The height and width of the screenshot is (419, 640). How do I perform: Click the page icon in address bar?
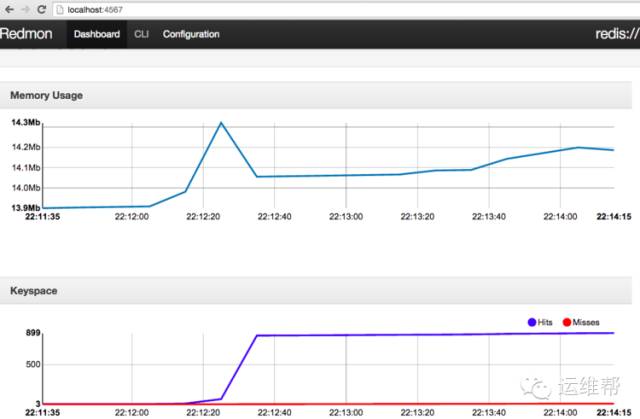pyautogui.click(x=60, y=10)
